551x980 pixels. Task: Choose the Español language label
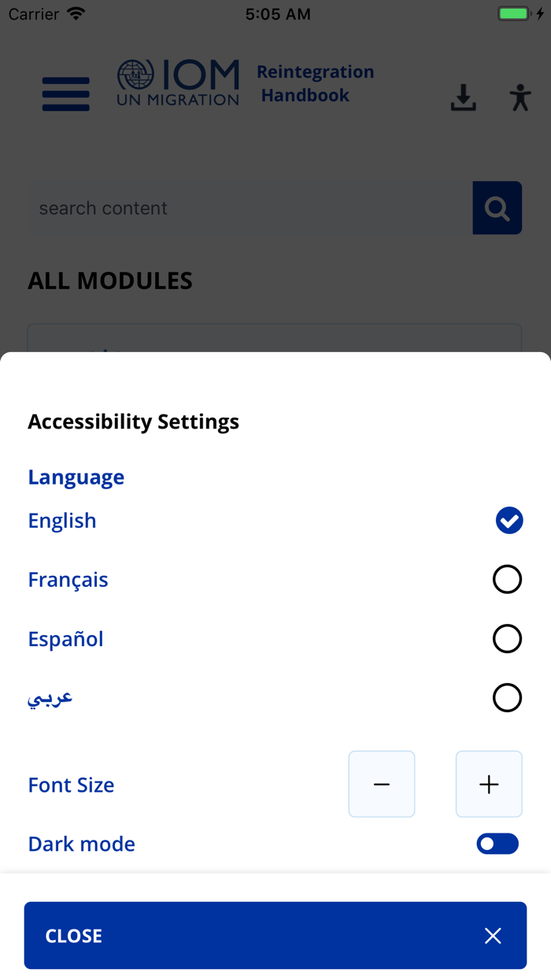click(x=65, y=639)
